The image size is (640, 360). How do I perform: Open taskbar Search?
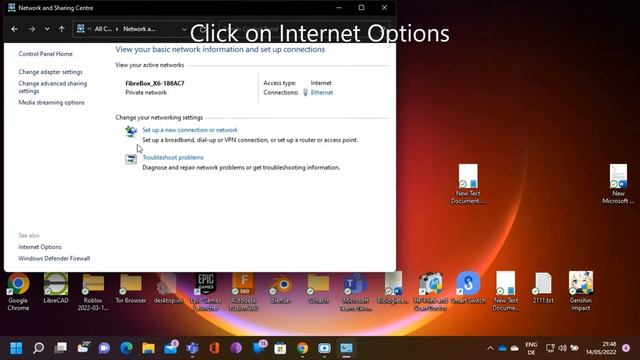[x=38, y=348]
